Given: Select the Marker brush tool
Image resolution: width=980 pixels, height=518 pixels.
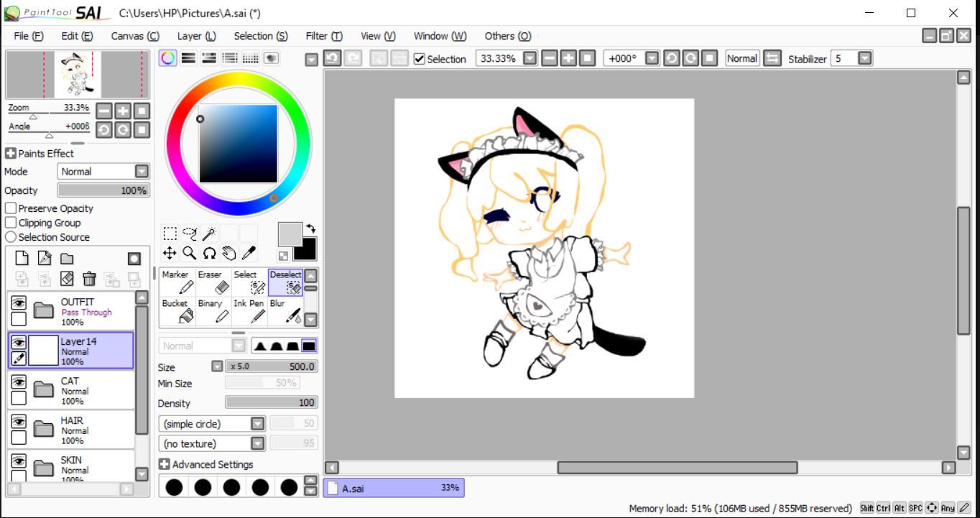Looking at the screenshot, I should tap(177, 282).
